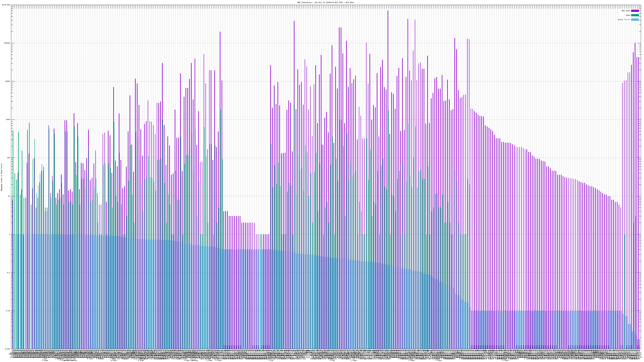This screenshot has width=644, height=362.
Task: Click the 10000 y-axis tick label
Action: 8,81
